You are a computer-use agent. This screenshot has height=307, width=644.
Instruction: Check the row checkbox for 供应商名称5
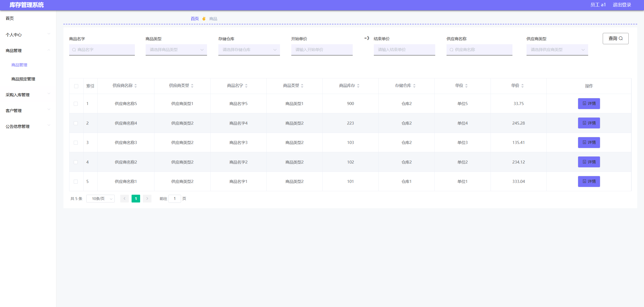point(76,104)
